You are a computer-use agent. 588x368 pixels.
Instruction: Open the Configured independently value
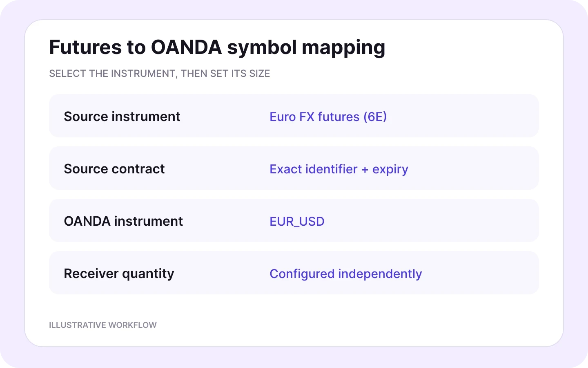[345, 274]
